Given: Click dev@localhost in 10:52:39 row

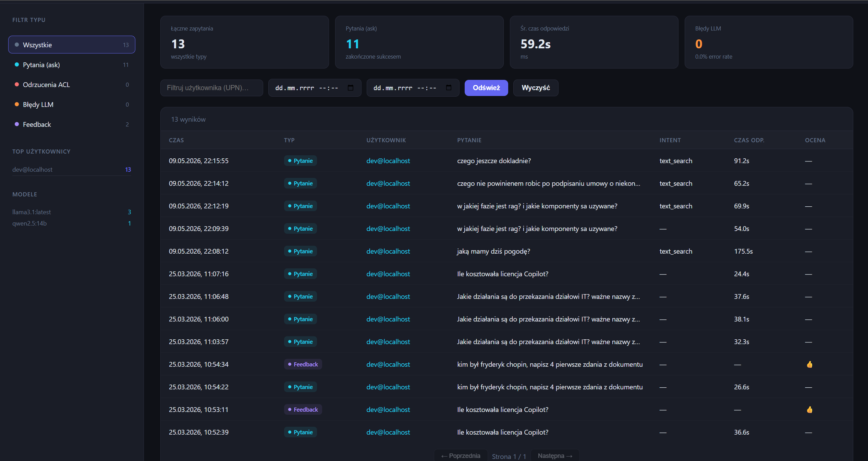Looking at the screenshot, I should point(388,432).
